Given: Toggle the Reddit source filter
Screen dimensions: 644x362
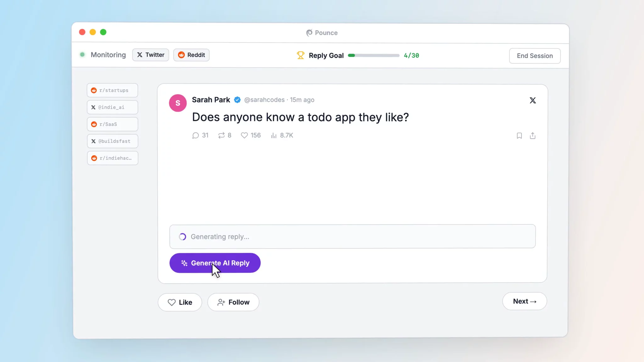Looking at the screenshot, I should coord(191,55).
